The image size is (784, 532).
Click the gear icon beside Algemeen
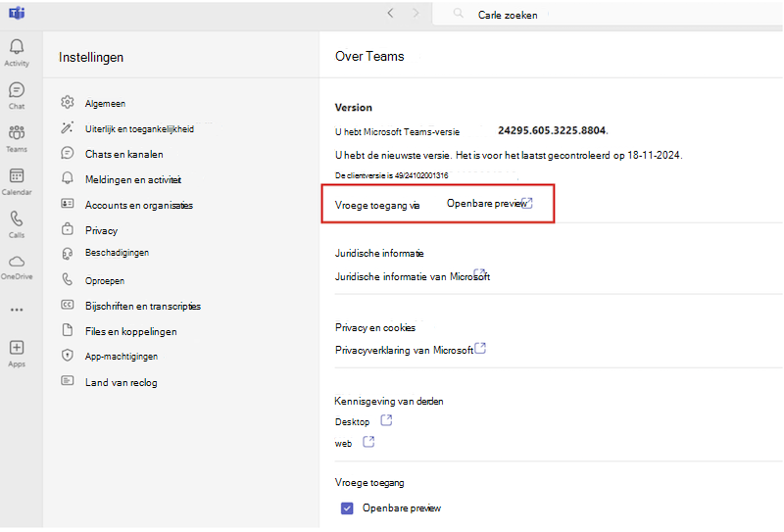tap(68, 103)
